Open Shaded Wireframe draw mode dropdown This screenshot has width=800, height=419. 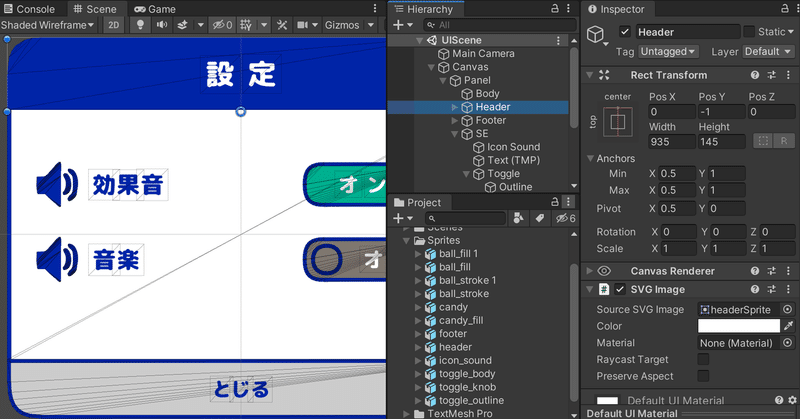coord(47,24)
